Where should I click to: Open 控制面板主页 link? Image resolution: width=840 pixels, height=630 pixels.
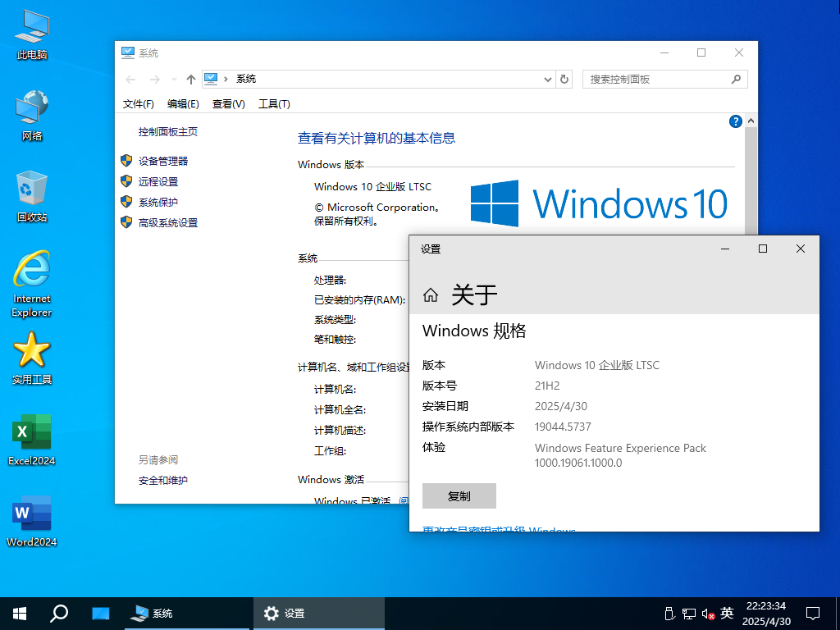[x=167, y=132]
